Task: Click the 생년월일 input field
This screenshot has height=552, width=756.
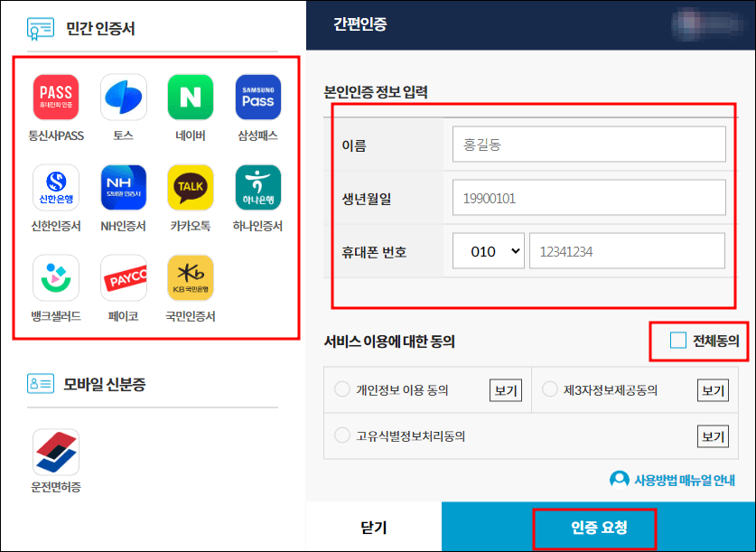Action: [589, 198]
